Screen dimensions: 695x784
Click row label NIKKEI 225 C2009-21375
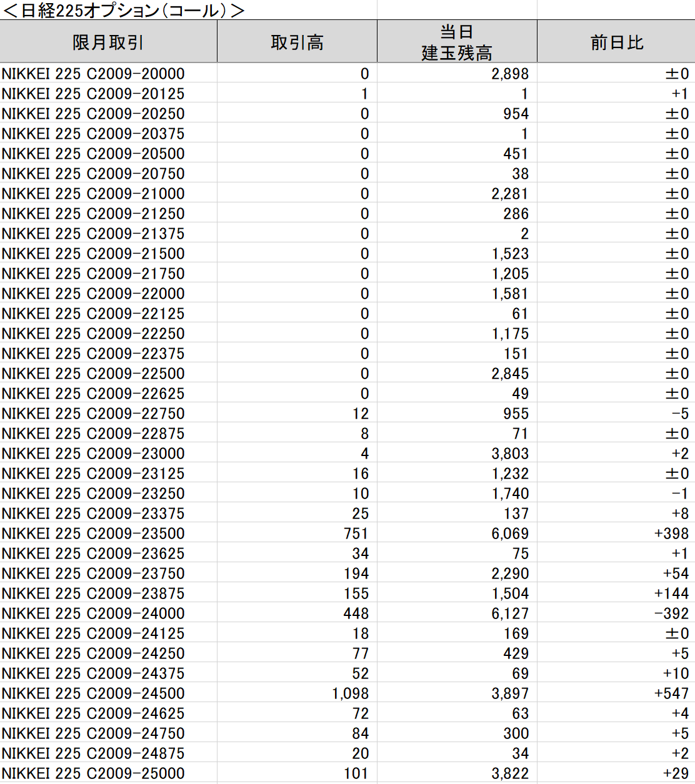[93, 234]
